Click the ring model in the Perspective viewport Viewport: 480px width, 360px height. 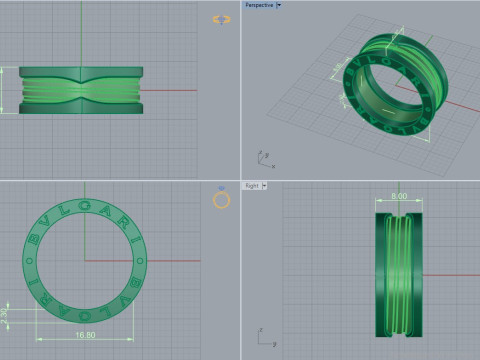click(395, 84)
